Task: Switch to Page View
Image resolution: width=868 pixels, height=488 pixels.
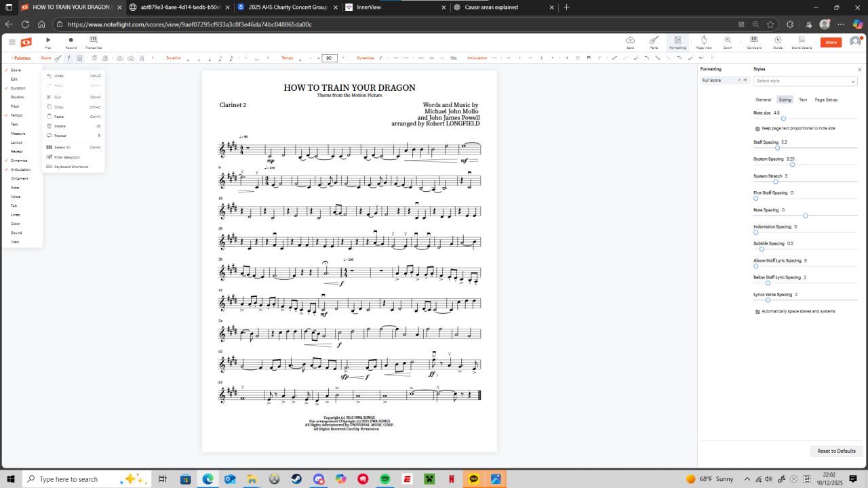Action: click(x=704, y=42)
